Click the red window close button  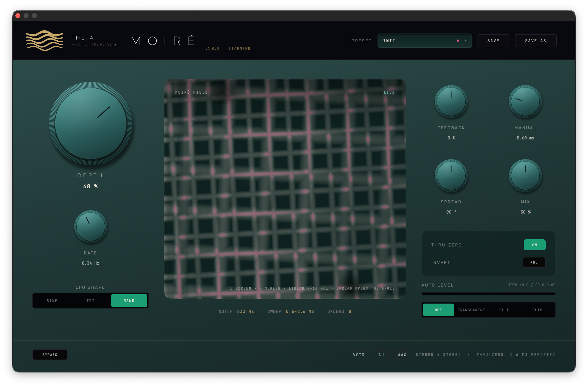(x=18, y=16)
